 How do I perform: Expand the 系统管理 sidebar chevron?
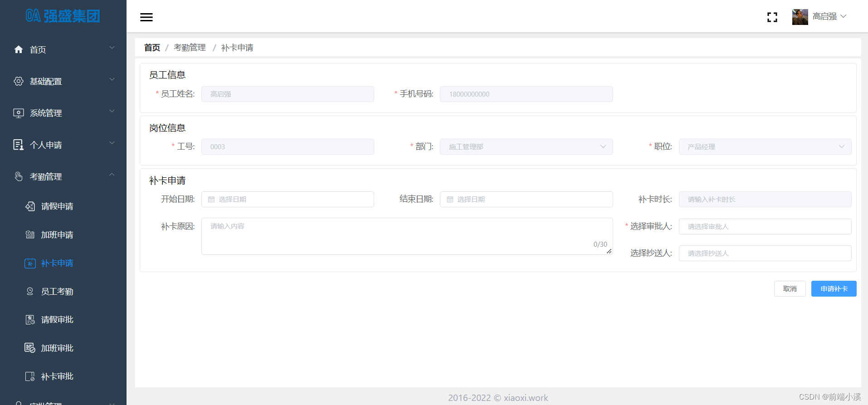[112, 111]
